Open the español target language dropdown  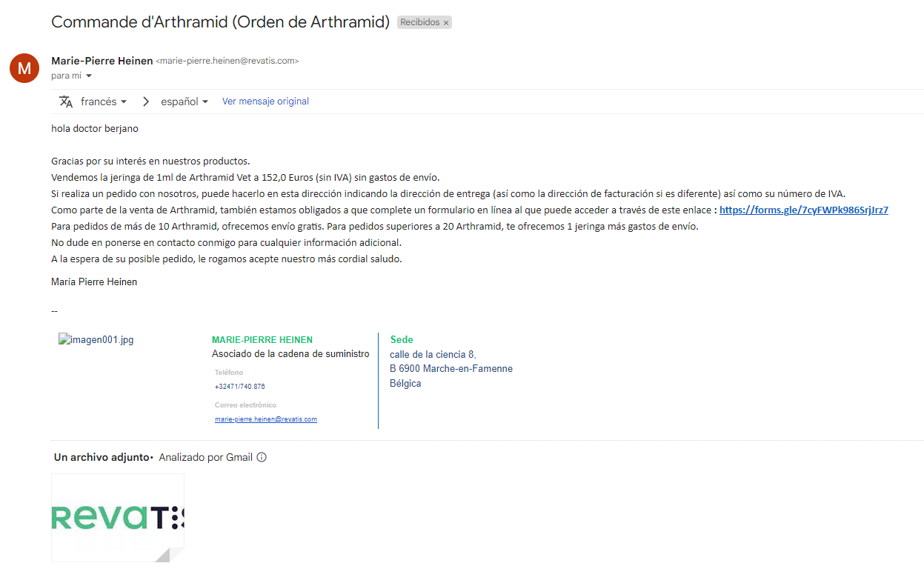pyautogui.click(x=185, y=101)
